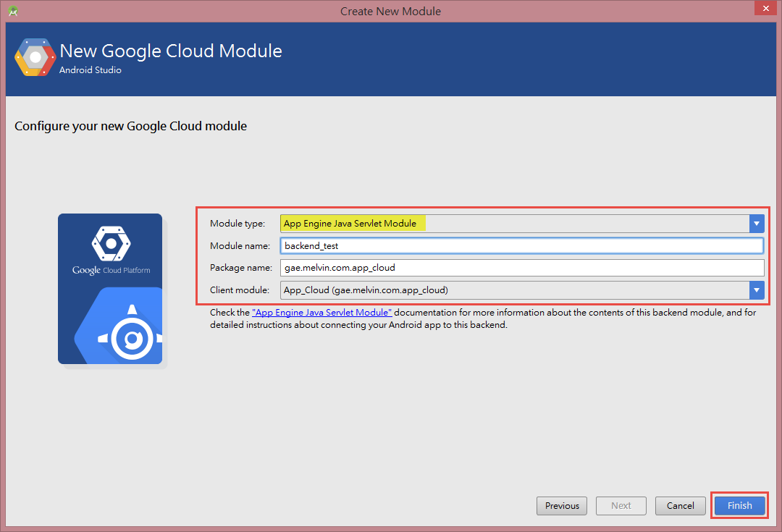This screenshot has width=782, height=532.
Task: Open the Module type dropdown arrow
Action: [x=757, y=224]
